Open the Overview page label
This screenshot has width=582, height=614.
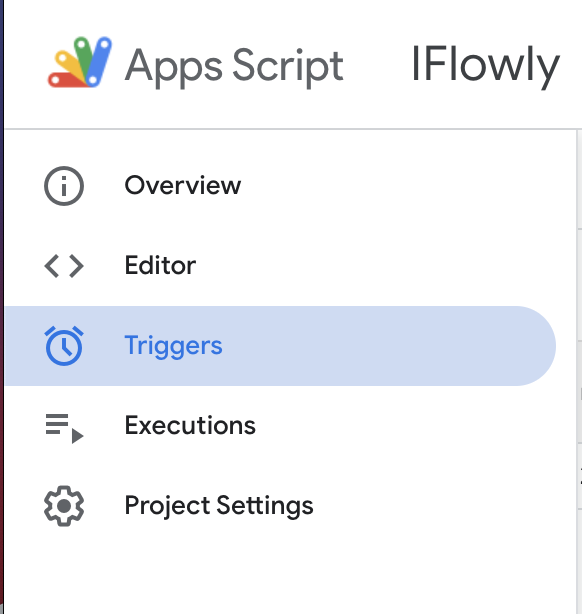[x=183, y=185]
